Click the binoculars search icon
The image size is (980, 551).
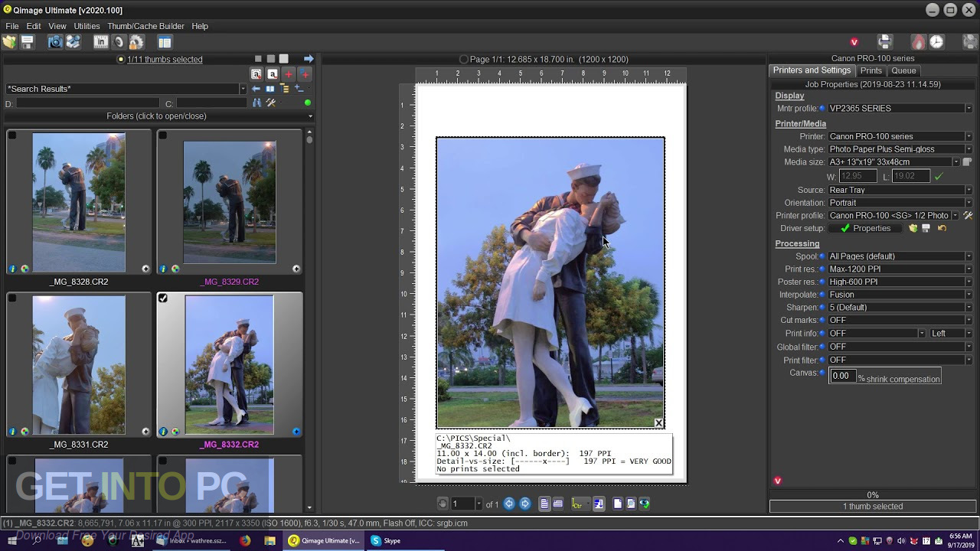256,103
